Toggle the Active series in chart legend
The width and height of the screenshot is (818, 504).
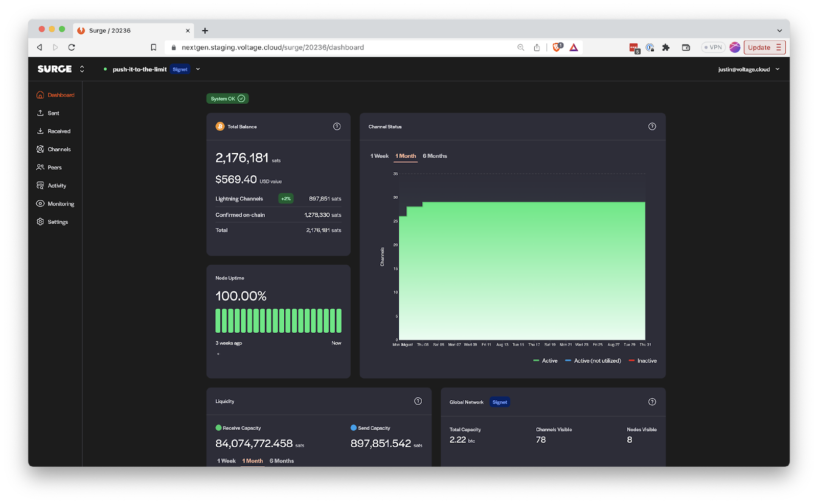(x=546, y=361)
